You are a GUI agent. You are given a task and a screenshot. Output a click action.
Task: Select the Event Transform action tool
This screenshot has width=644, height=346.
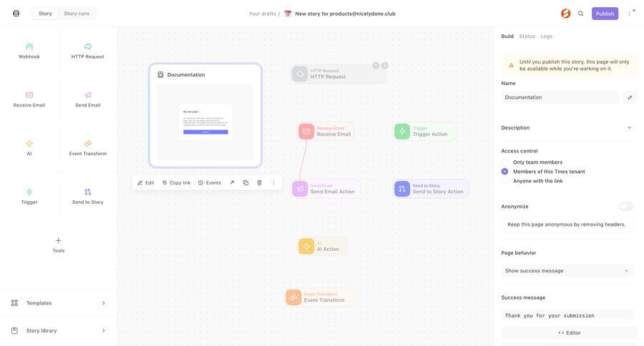point(87,148)
